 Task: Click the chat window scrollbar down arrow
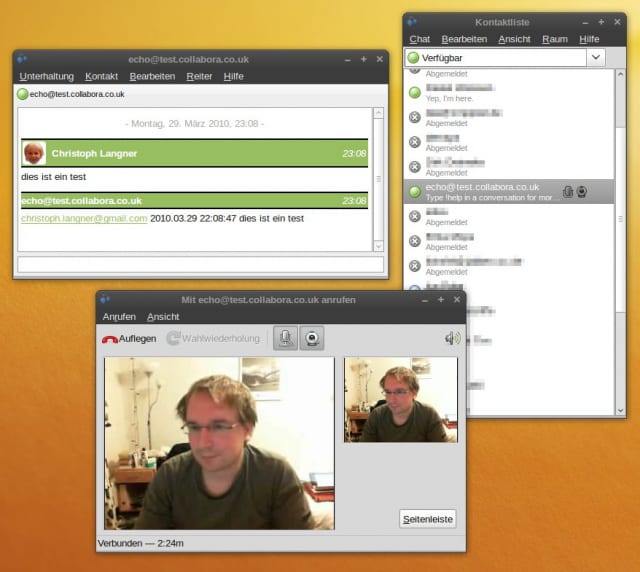tap(378, 246)
